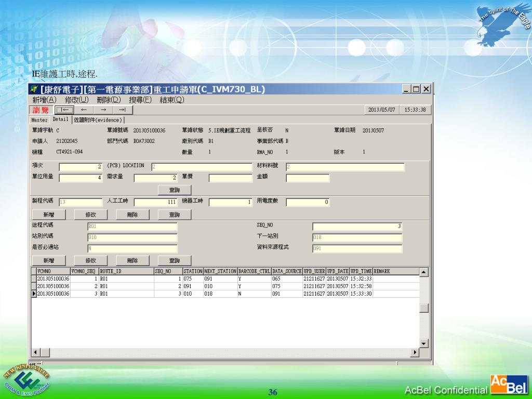Image resolution: width=532 pixels, height=399 pixels.
Task: Open the 結束(Q) menu
Action: (172, 100)
